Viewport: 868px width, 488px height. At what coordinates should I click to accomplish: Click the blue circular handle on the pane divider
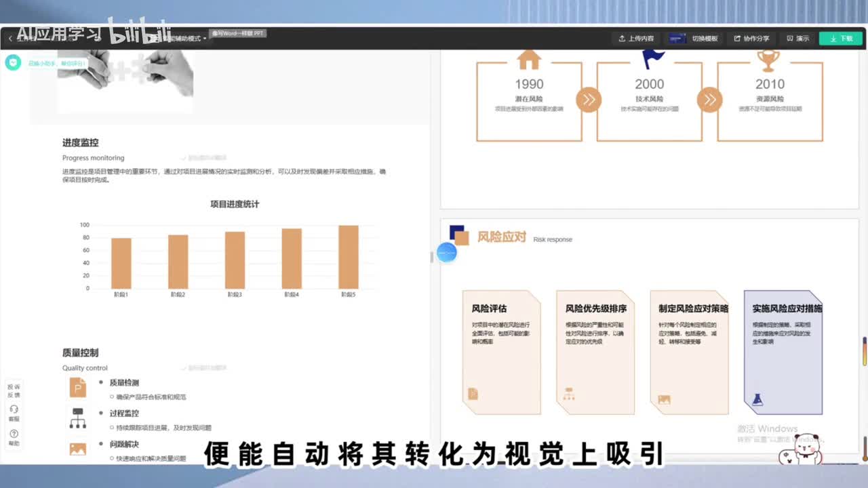pos(447,253)
